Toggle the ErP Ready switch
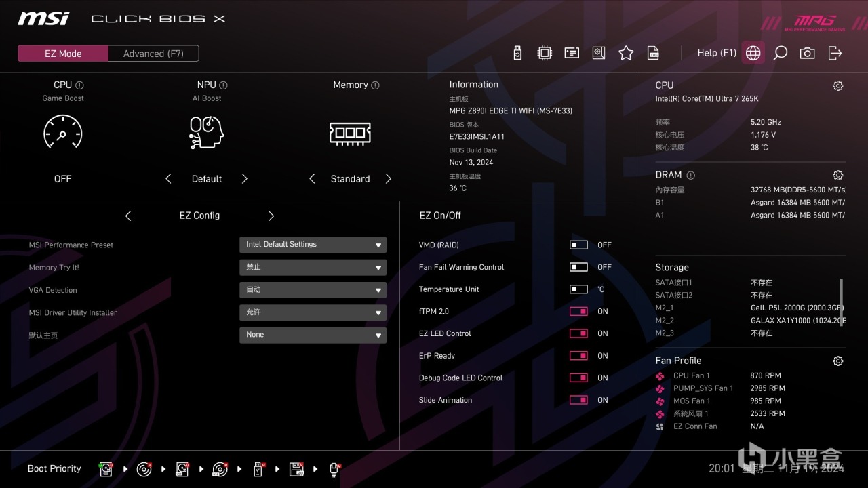The image size is (868, 488). pyautogui.click(x=578, y=356)
